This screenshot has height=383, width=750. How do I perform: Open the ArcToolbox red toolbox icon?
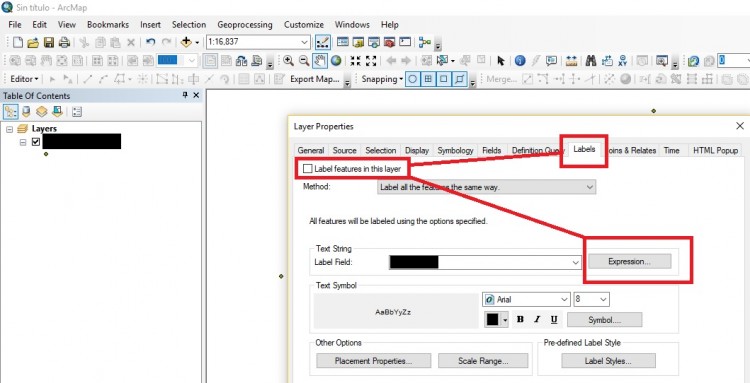pos(390,42)
